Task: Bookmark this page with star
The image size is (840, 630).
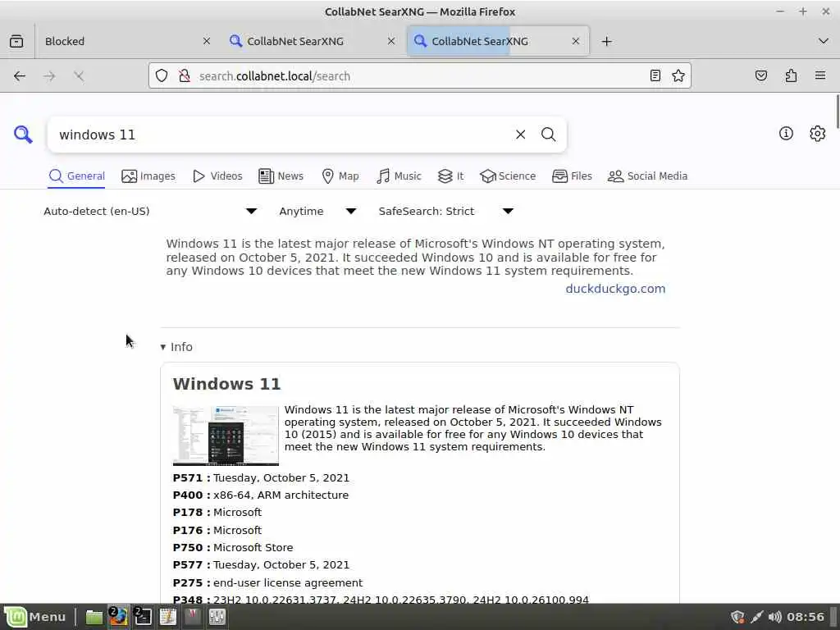Action: [678, 76]
